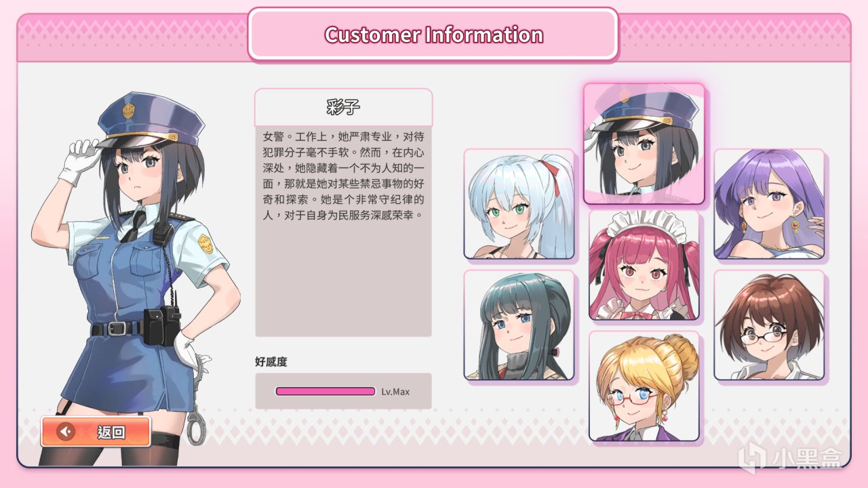
Task: Click the Lv.Max level label
Action: pyautogui.click(x=395, y=392)
